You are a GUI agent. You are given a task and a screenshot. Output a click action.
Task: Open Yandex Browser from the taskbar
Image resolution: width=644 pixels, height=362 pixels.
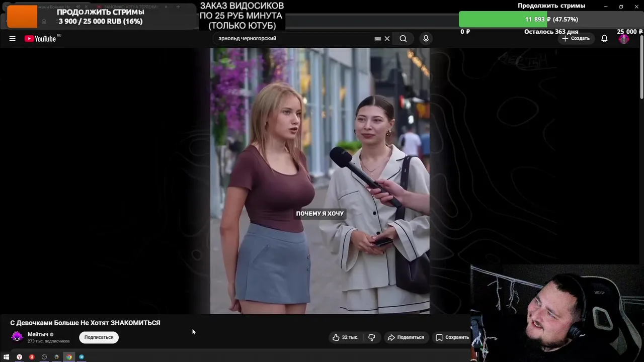tap(19, 357)
